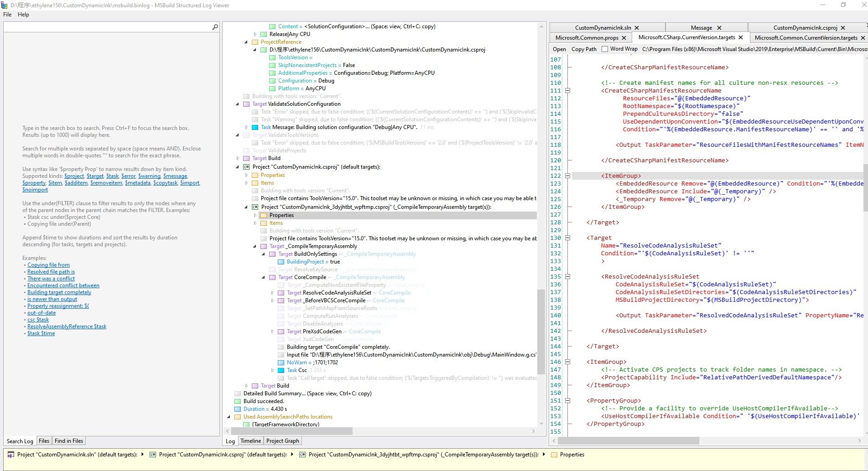This screenshot has height=471, width=868.
Task: Click the Task Csc node icon
Action: pyautogui.click(x=281, y=370)
